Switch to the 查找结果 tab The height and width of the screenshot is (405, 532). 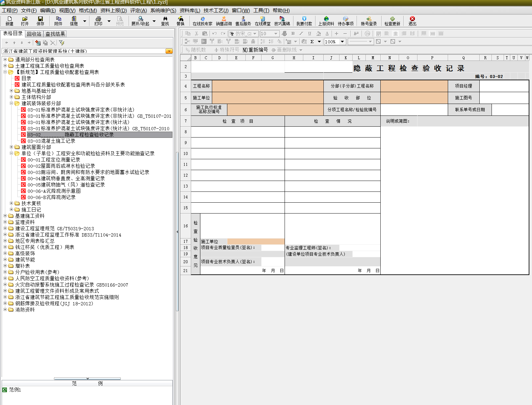click(55, 34)
